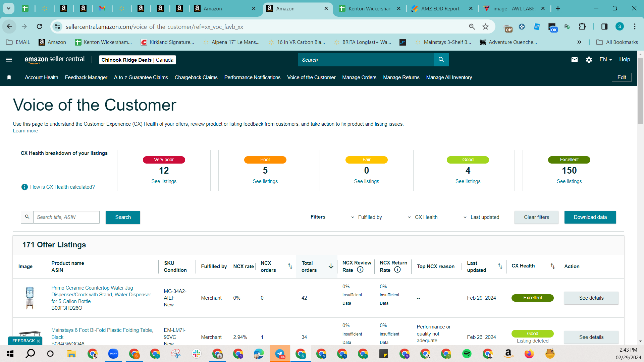The height and width of the screenshot is (362, 644).
Task: Click the Primo water dispenser product thumbnail
Action: coord(30,298)
